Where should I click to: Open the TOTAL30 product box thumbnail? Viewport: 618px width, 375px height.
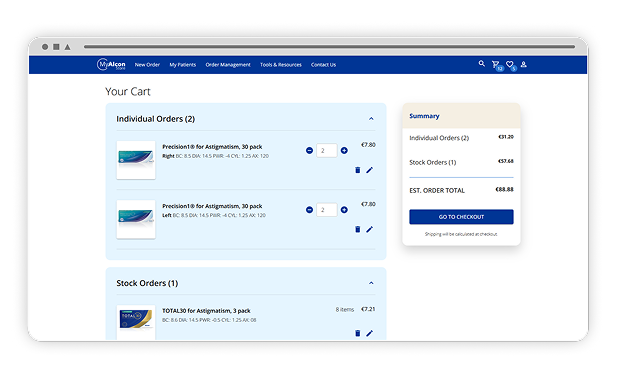pos(136,322)
